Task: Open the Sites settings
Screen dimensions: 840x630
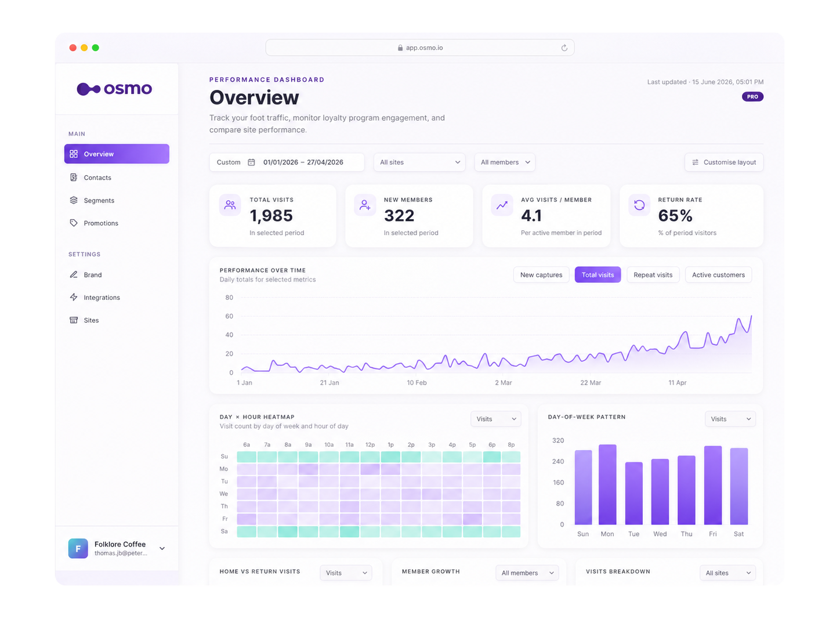Action: 117,320
